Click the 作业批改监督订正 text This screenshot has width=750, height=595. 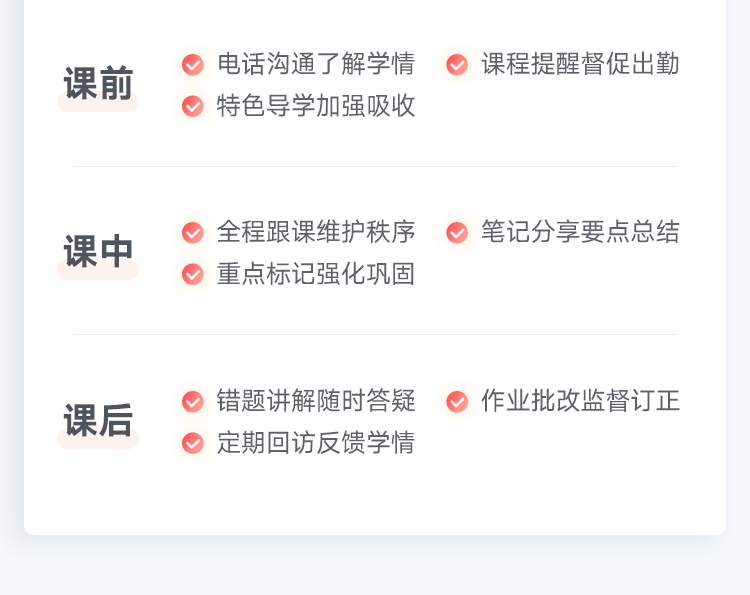(580, 401)
